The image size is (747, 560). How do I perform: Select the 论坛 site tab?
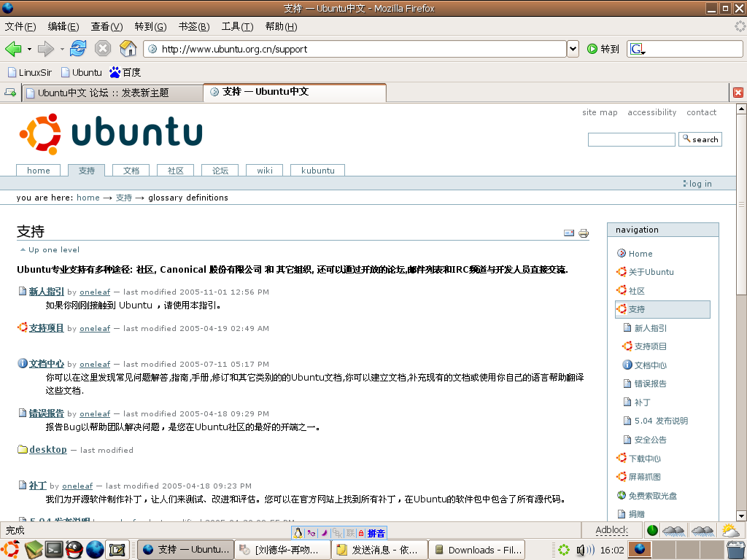coord(220,171)
